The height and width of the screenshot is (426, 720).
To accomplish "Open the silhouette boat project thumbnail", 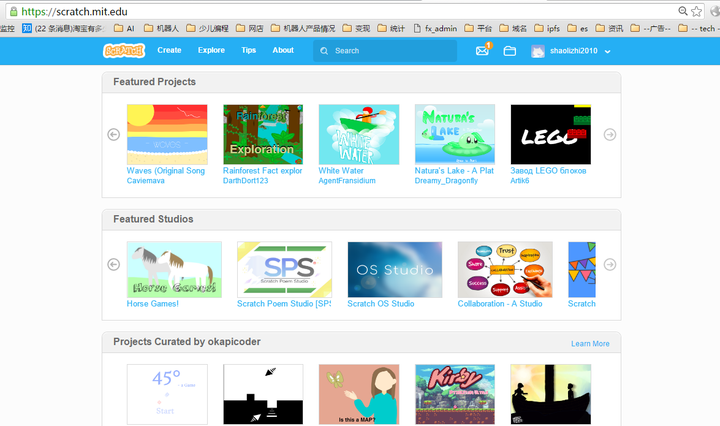I will tap(551, 394).
